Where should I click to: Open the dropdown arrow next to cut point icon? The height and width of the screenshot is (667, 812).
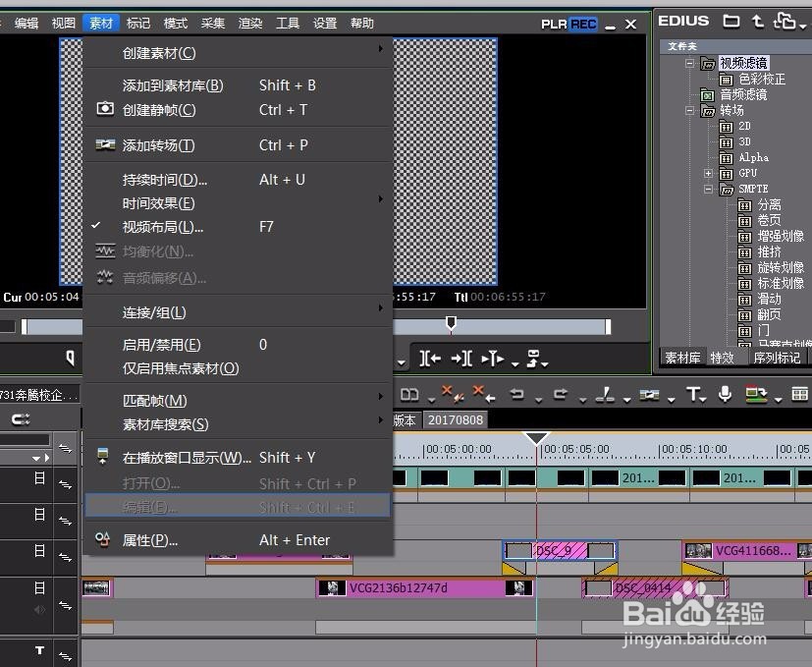click(627, 400)
